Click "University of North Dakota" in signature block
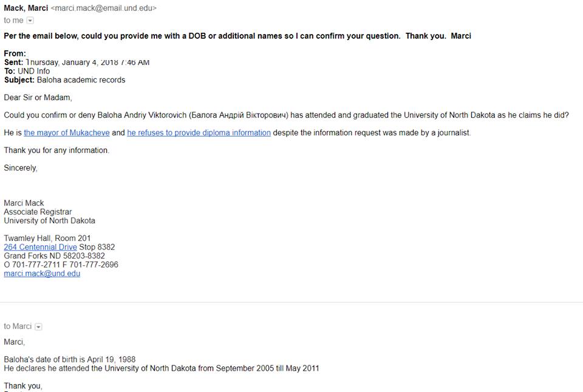 49,221
